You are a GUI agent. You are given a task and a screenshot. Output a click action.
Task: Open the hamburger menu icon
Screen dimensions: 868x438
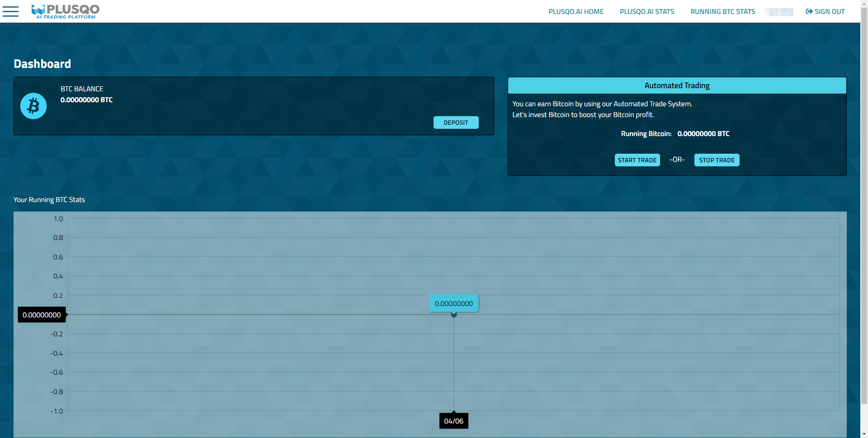click(x=10, y=11)
